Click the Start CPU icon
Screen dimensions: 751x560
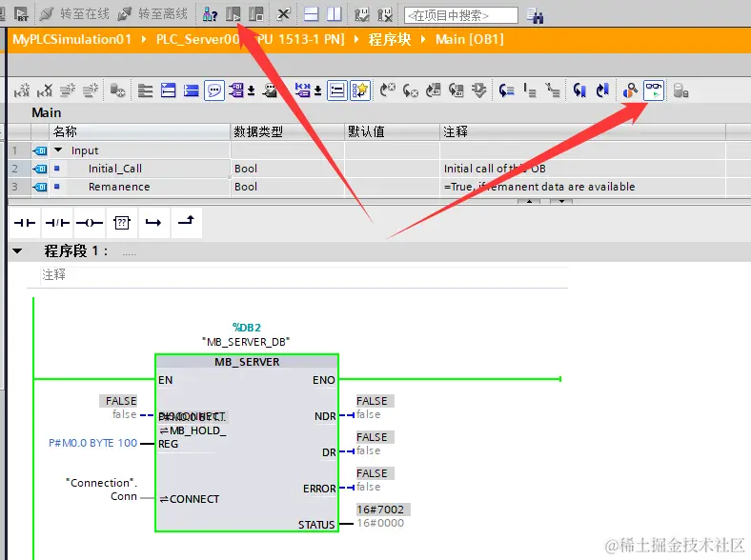233,14
